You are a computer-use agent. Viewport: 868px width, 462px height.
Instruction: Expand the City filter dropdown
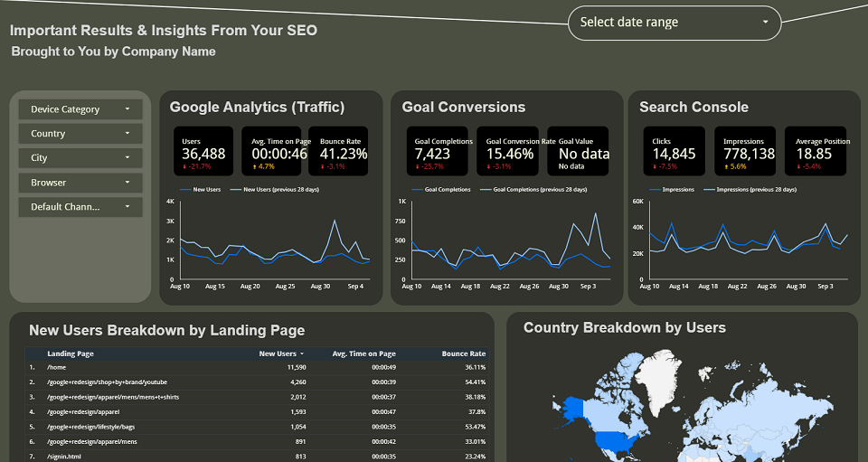80,158
